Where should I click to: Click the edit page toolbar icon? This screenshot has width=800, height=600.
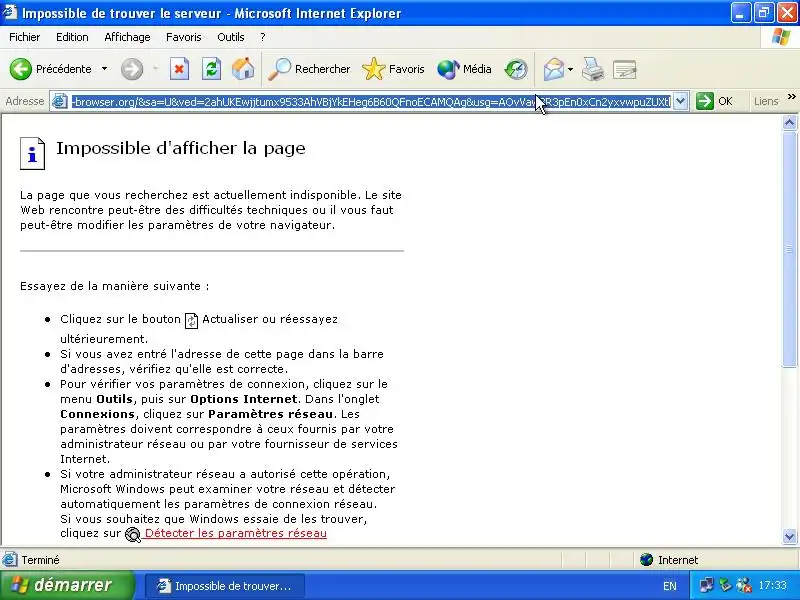click(624, 69)
